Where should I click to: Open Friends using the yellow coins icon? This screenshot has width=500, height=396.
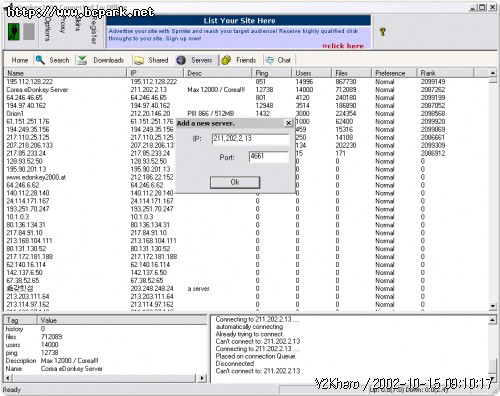pos(226,60)
